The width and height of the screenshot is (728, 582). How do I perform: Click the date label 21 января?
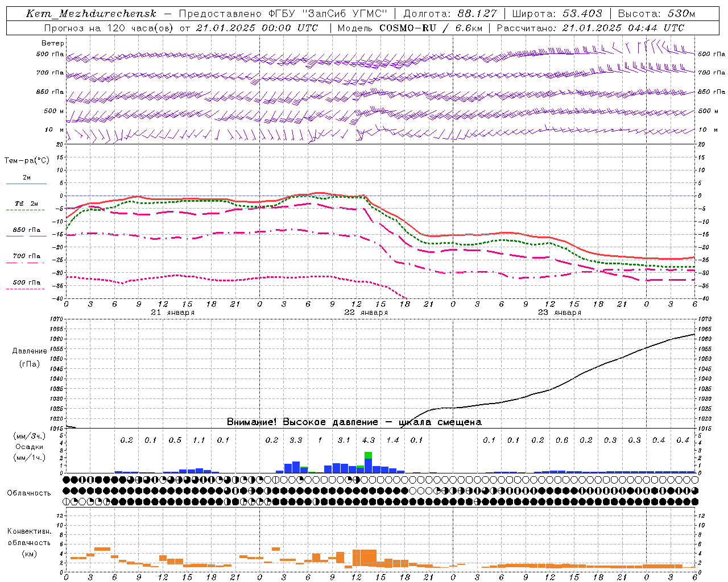[173, 313]
